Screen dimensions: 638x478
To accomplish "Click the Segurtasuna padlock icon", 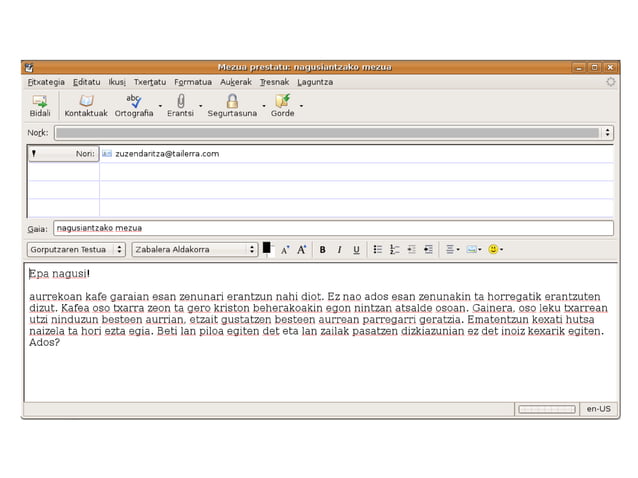I will (x=232, y=105).
